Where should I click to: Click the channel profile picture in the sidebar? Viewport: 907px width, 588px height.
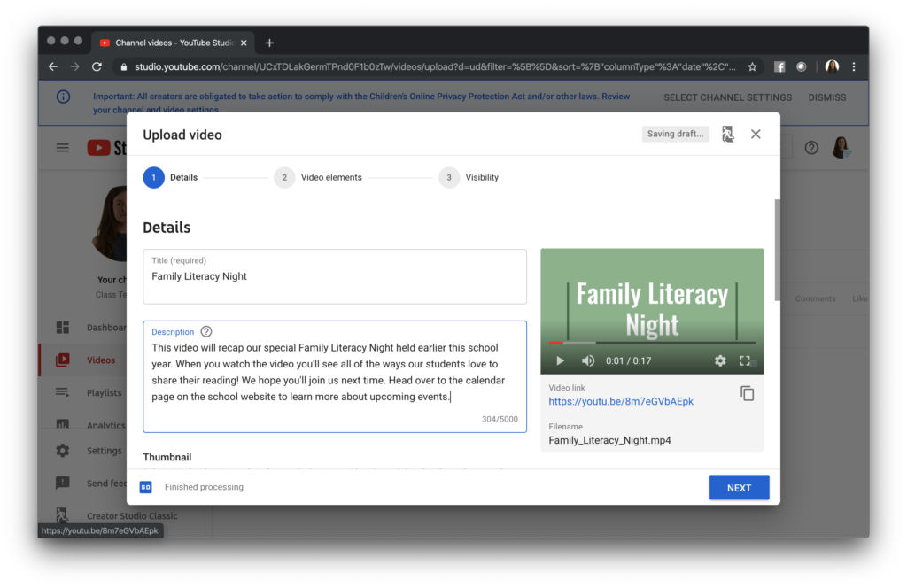coord(110,224)
